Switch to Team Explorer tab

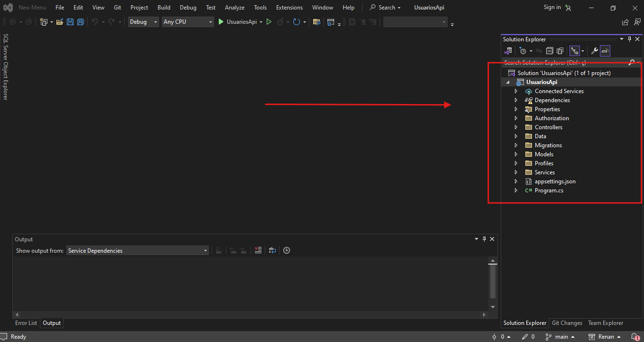606,323
